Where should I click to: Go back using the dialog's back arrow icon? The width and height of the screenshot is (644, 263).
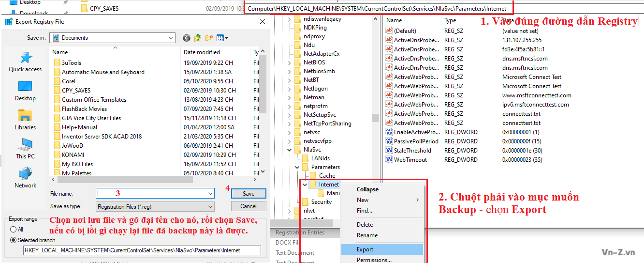(187, 38)
